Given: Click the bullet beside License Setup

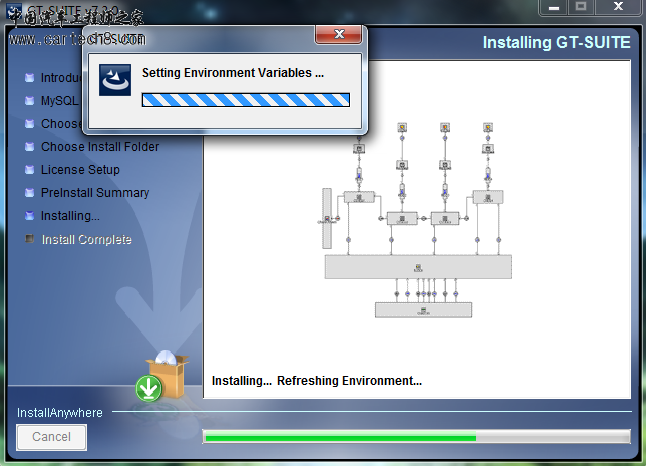Looking at the screenshot, I should pos(30,170).
